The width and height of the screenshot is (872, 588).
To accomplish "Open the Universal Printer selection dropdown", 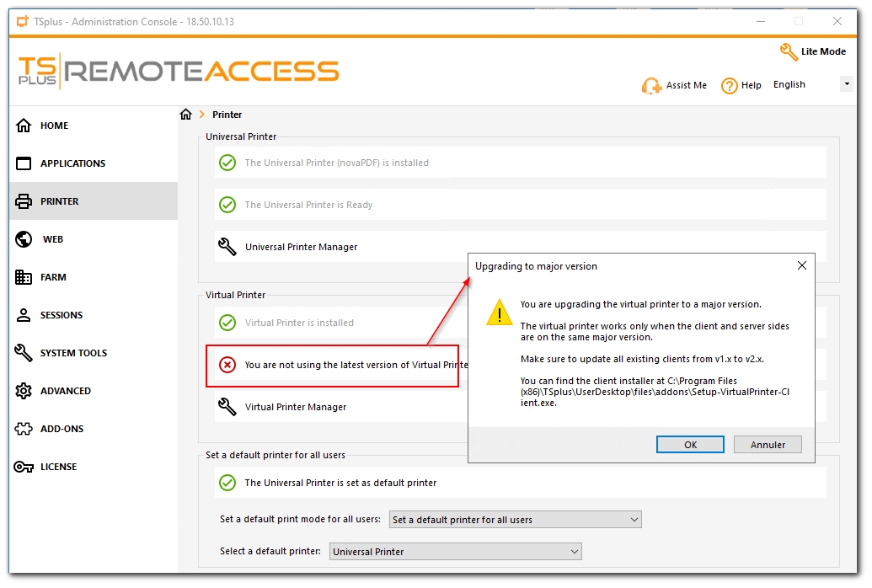I will point(455,552).
